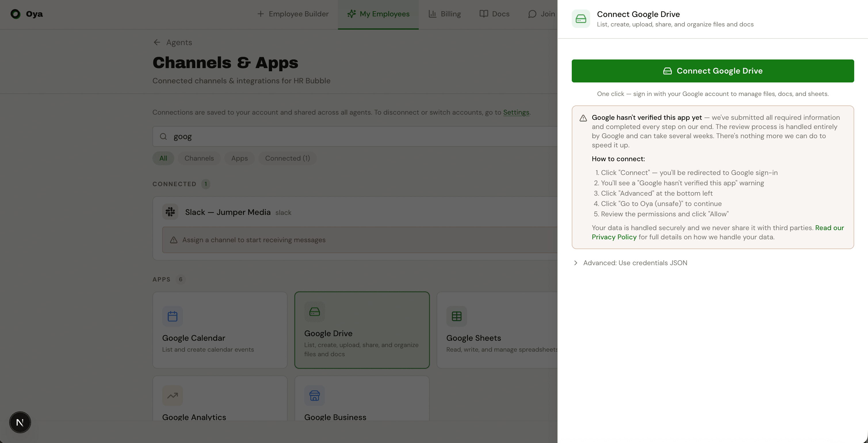This screenshot has width=868, height=443.
Task: Select the Channels filter
Action: point(199,158)
